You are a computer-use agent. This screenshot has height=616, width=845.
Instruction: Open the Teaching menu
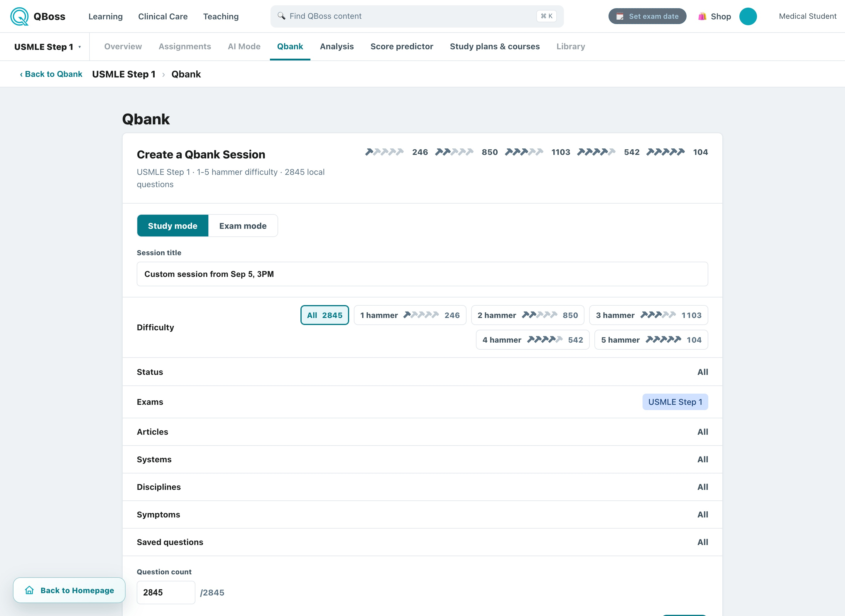tap(221, 16)
